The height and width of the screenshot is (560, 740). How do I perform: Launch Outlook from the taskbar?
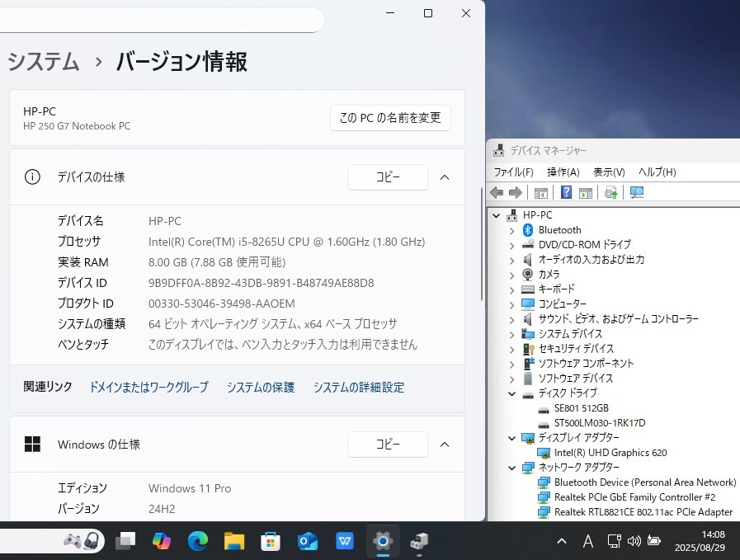[x=308, y=541]
